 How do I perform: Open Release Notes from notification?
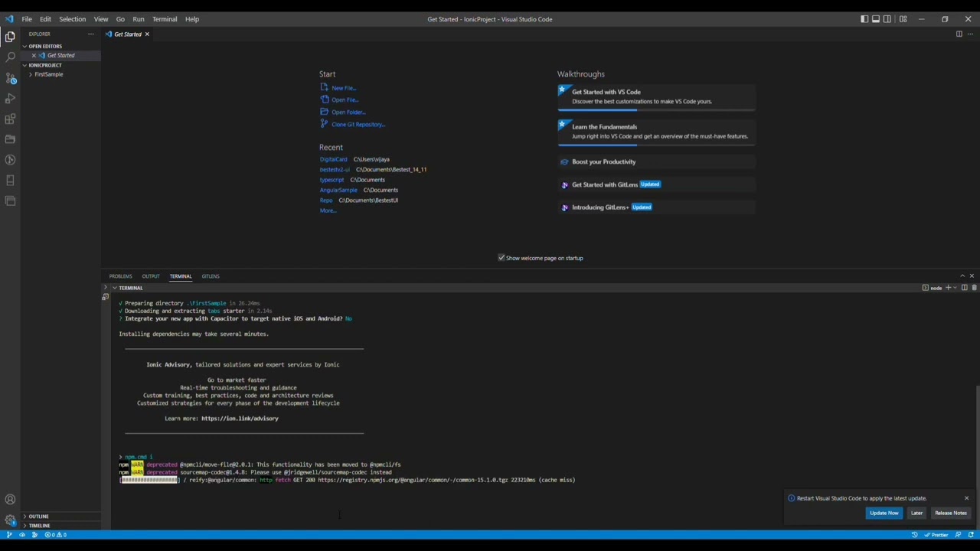[x=951, y=513]
